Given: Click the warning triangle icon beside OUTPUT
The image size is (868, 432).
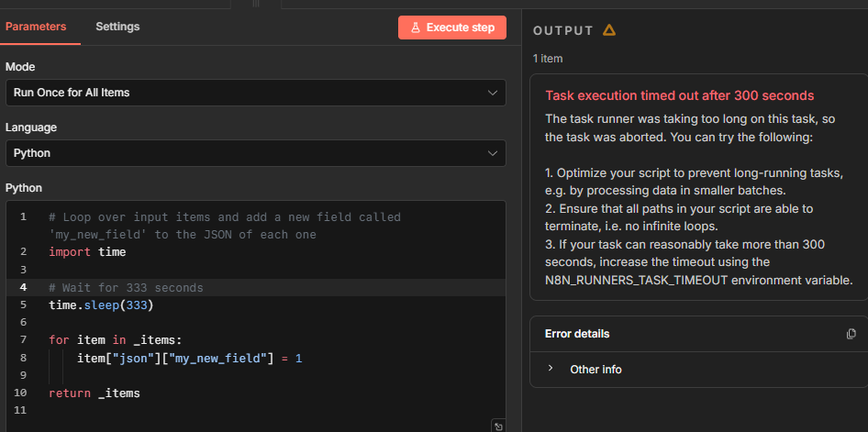Looking at the screenshot, I should [x=609, y=30].
